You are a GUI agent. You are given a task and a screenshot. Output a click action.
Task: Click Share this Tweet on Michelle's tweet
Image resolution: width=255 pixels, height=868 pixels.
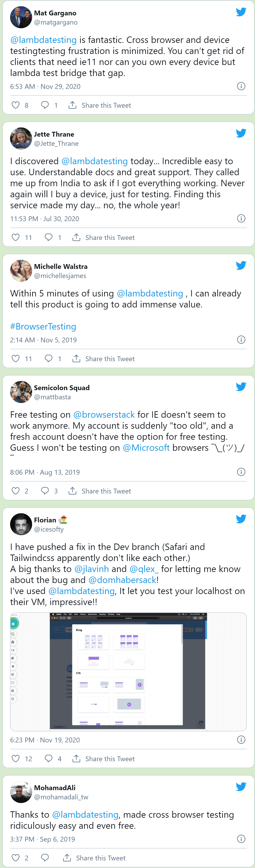[110, 358]
